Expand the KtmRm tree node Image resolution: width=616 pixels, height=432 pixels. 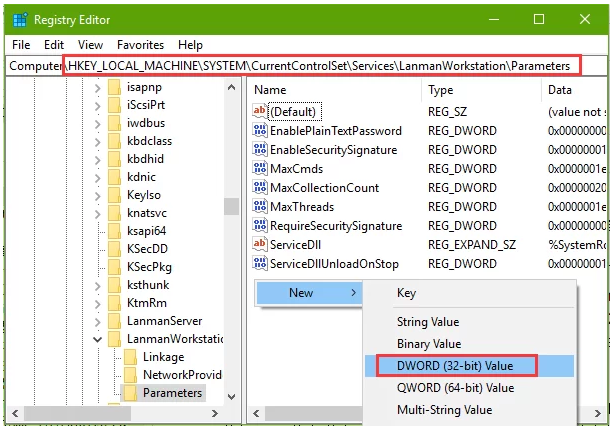click(97, 304)
